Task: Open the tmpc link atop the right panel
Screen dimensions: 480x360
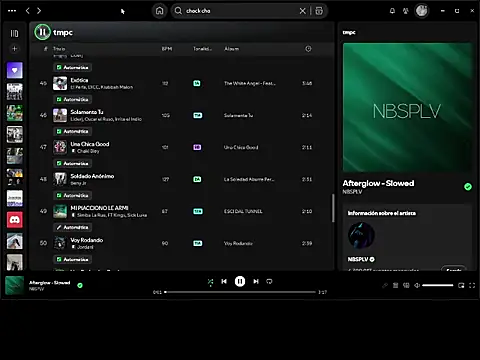Action: tap(349, 32)
